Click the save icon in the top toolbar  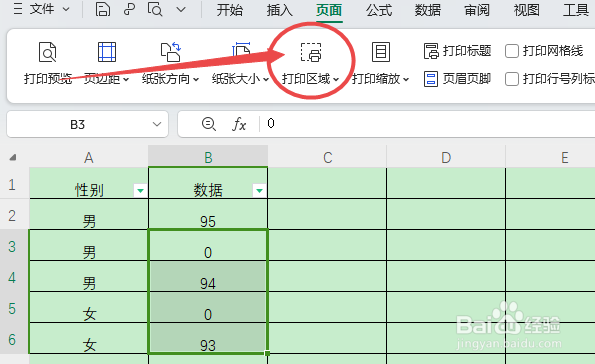coord(102,9)
